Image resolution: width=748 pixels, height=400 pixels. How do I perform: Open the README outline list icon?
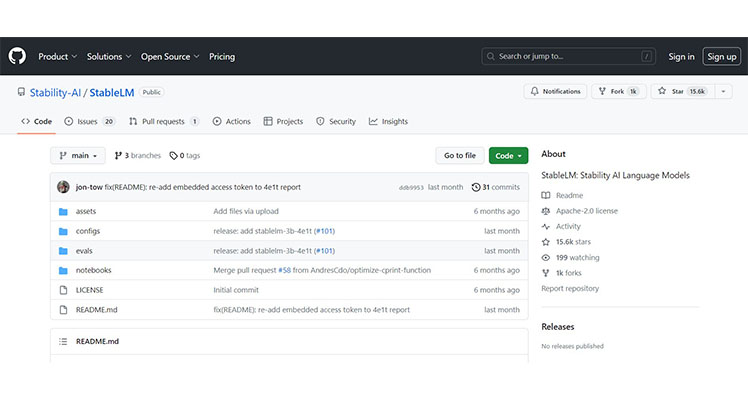(63, 341)
